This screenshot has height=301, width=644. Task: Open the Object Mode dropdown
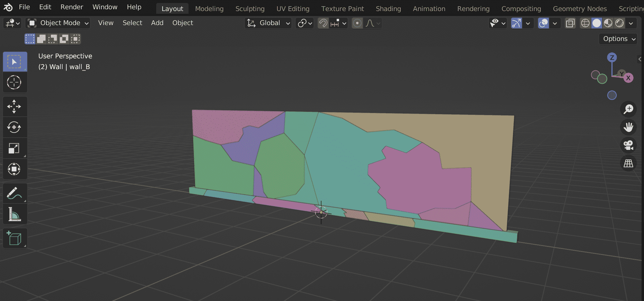point(58,23)
